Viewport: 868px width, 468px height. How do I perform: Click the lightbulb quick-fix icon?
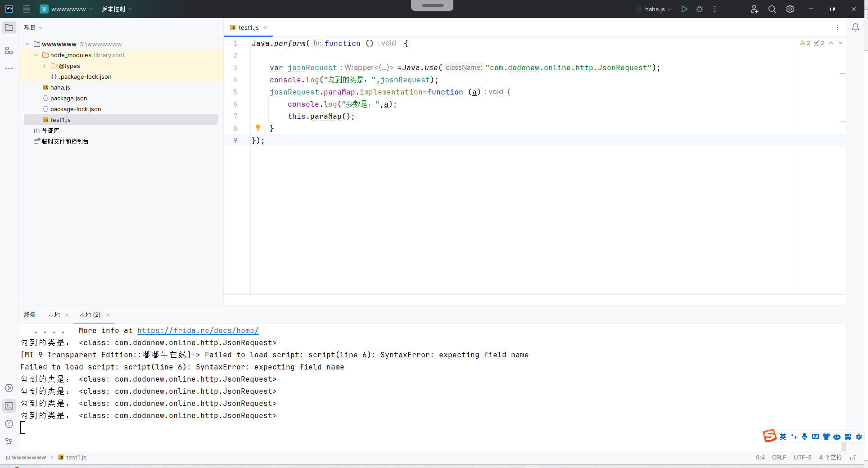tap(258, 128)
